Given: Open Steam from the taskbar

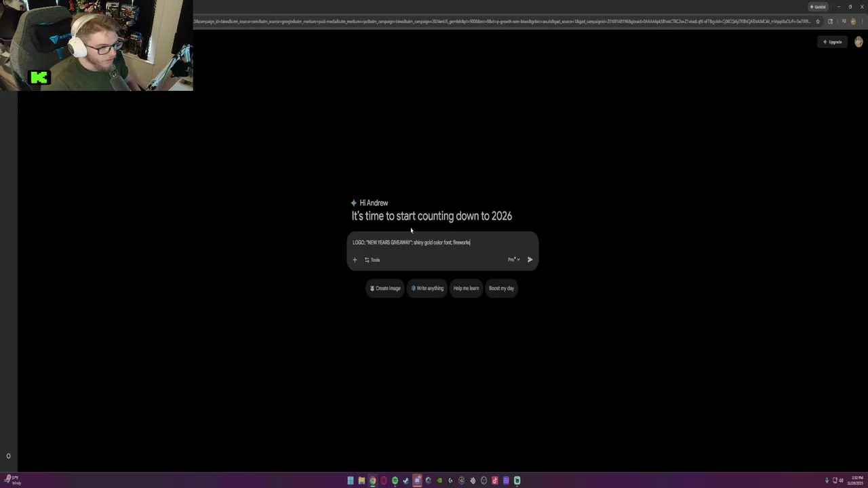Looking at the screenshot, I should click(x=406, y=481).
